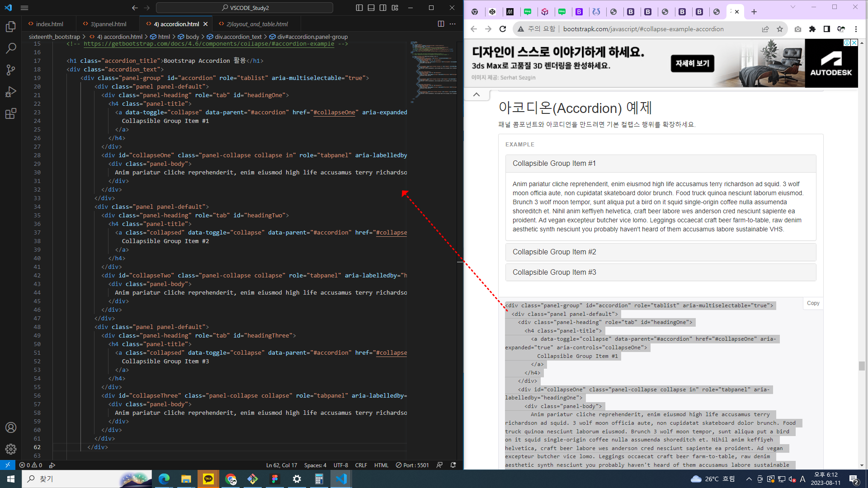Toggle the bottom panel layout
The image size is (868, 488).
(x=371, y=8)
